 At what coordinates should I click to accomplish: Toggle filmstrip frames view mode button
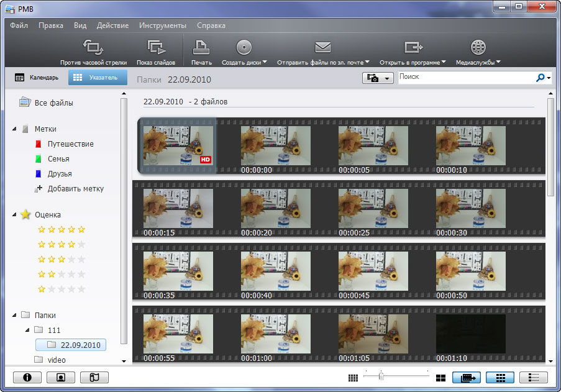tap(466, 377)
